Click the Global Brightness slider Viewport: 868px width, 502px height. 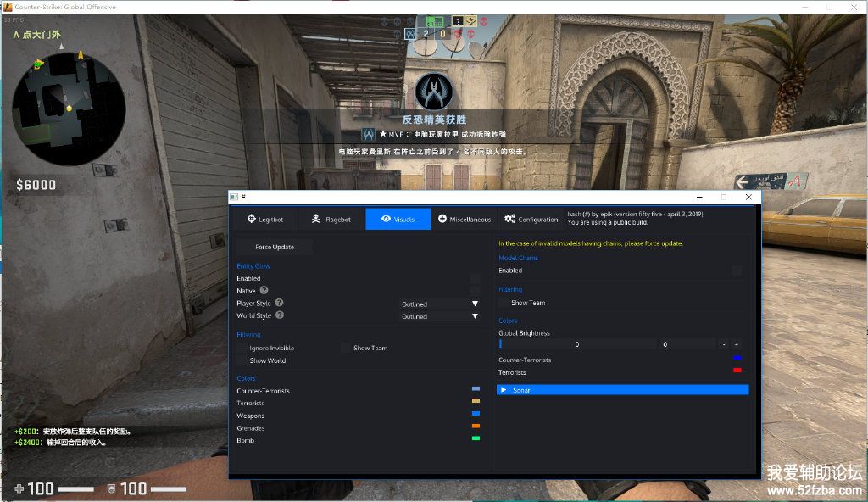[x=576, y=344]
